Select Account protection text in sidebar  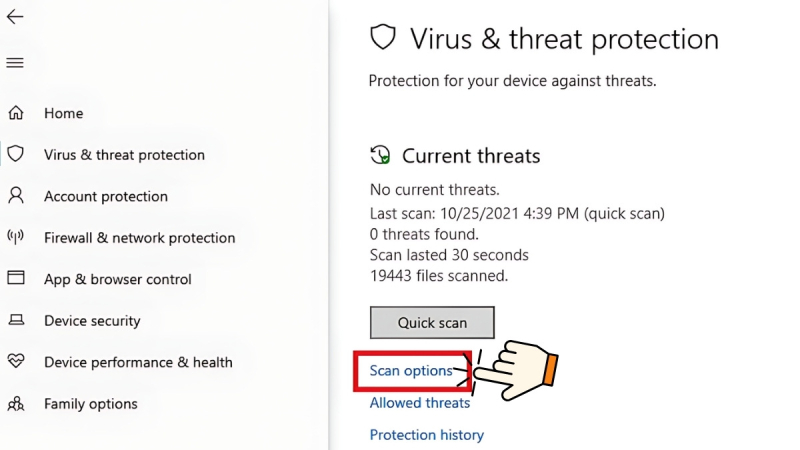(105, 197)
